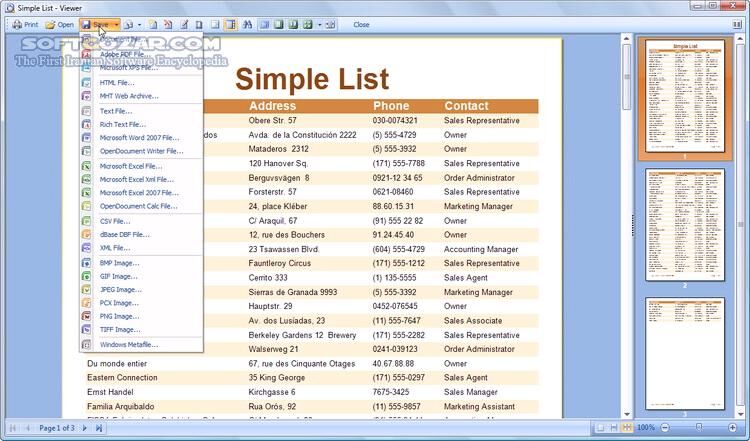The width and height of the screenshot is (750, 441).
Task: Go to next page arrow
Action: point(86,428)
